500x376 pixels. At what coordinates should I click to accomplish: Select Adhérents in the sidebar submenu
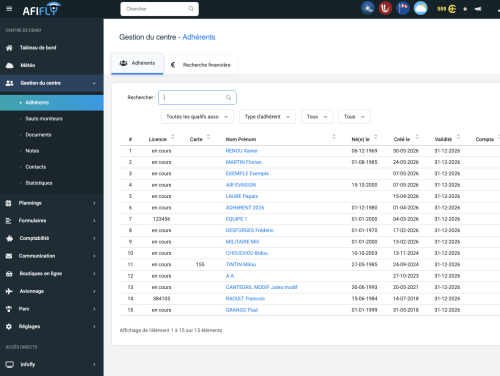[52, 103]
